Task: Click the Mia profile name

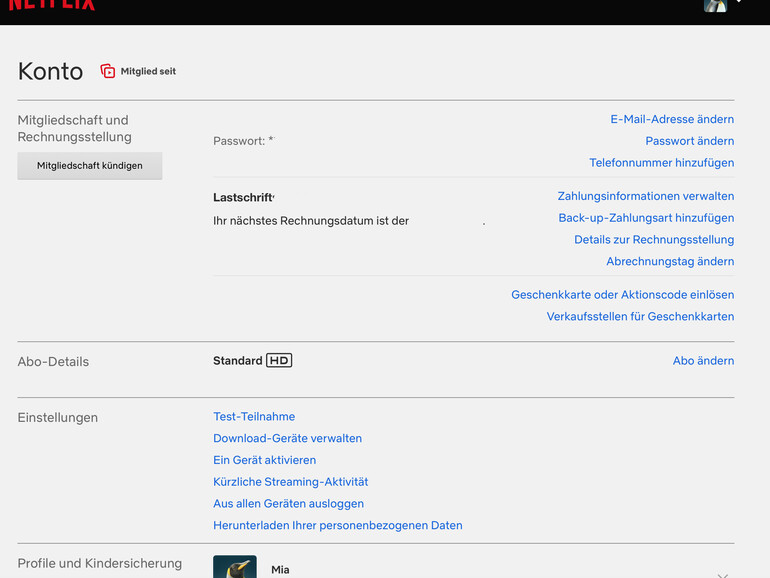Action: (280, 570)
